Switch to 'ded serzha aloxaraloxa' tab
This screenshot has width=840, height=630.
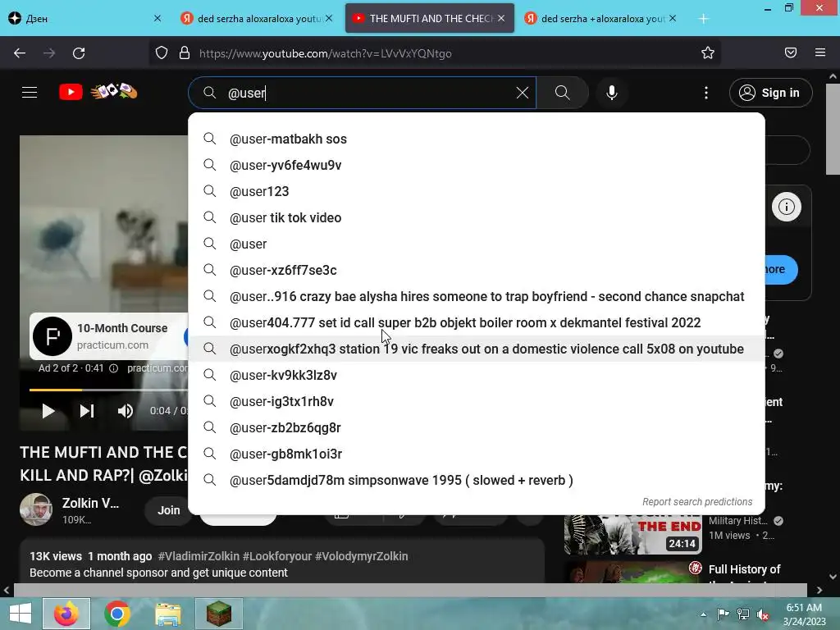257,19
